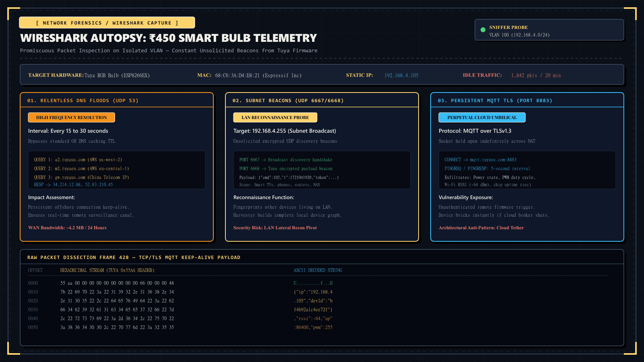This screenshot has height=362, width=644.
Task: Click the SNIFFER PROBE label
Action: click(508, 27)
